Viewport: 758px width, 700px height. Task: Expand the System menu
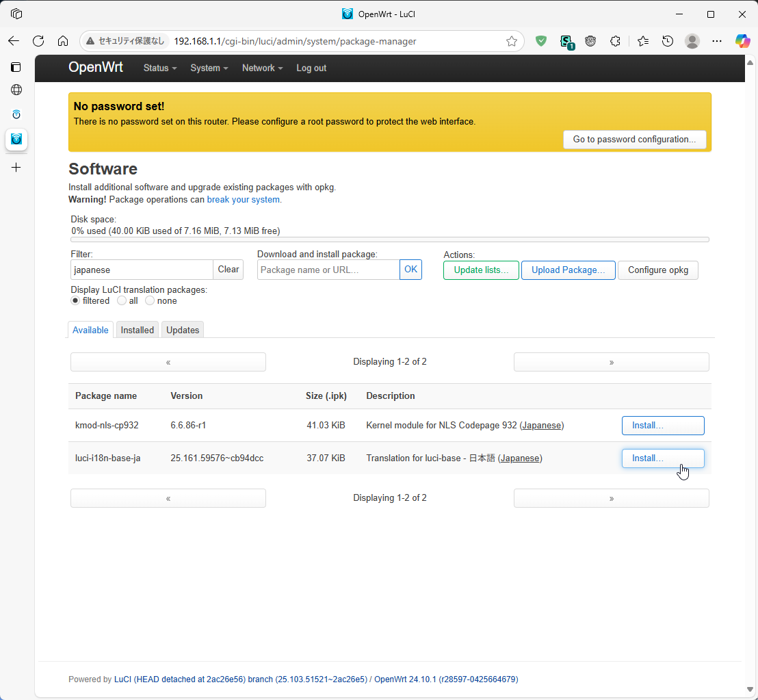[x=209, y=68]
